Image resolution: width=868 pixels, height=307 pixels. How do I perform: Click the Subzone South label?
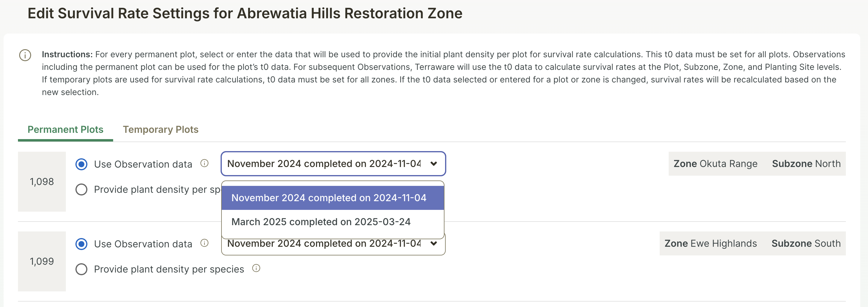(806, 243)
